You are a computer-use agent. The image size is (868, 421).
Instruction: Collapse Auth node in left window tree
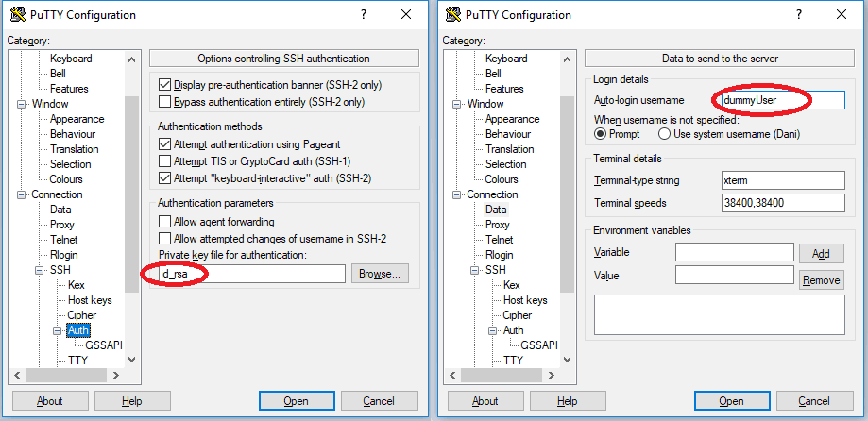coord(57,330)
